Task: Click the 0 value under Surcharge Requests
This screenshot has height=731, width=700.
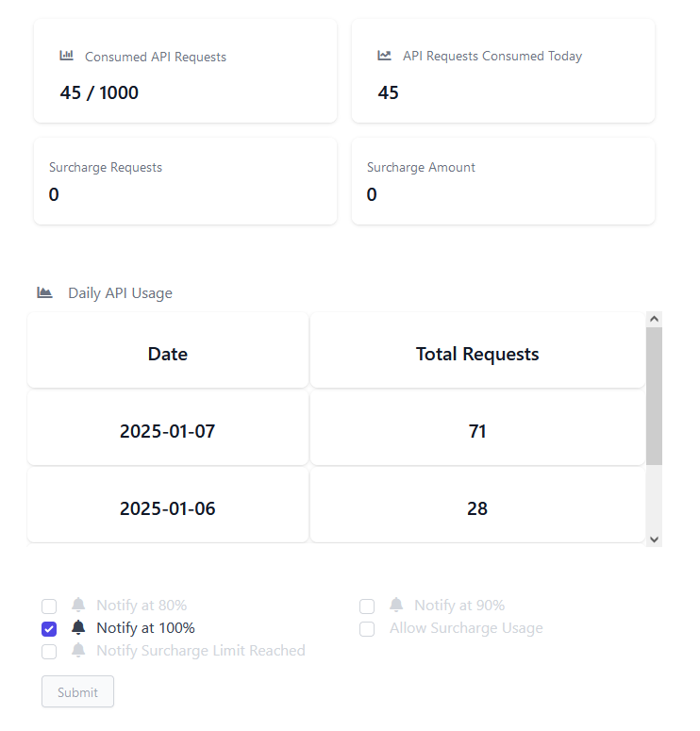Action: click(x=54, y=194)
